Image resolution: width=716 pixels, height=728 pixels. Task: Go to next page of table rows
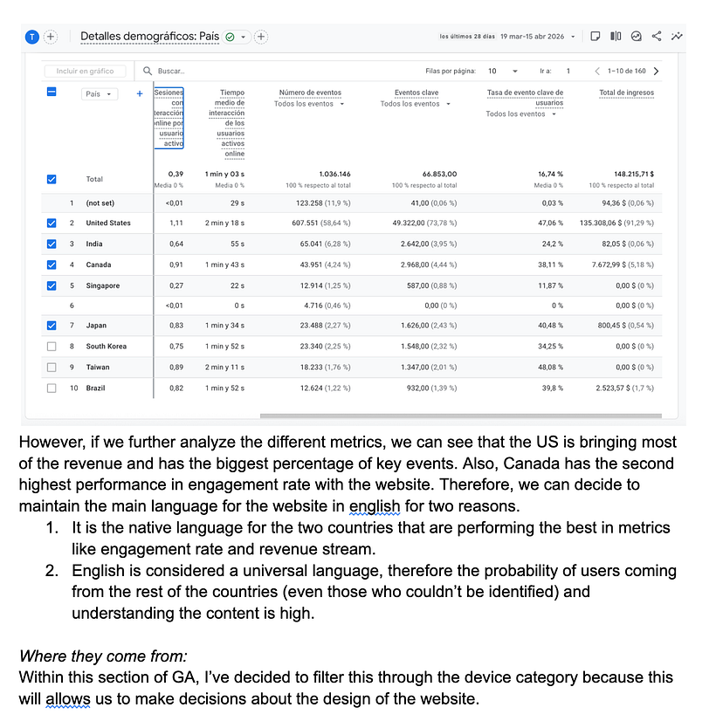tap(656, 71)
